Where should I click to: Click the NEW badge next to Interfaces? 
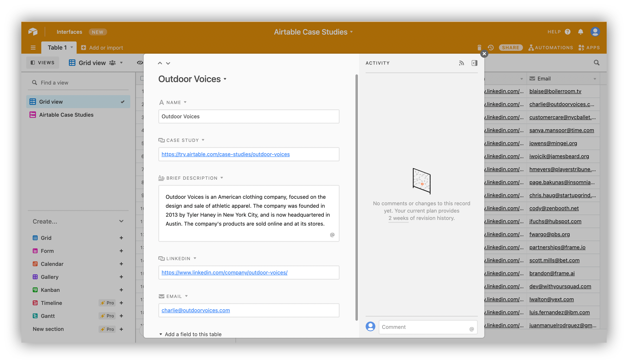click(98, 32)
